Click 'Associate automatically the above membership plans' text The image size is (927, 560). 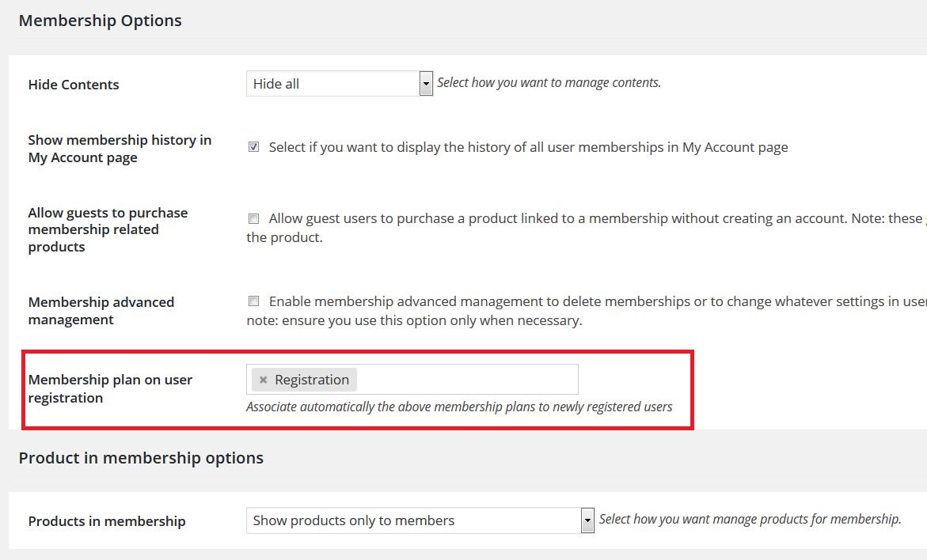(459, 407)
